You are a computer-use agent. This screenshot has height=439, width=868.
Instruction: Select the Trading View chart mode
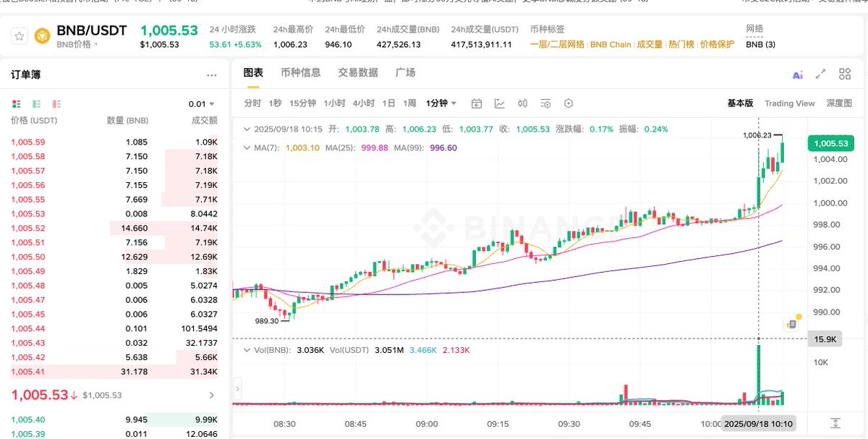790,103
